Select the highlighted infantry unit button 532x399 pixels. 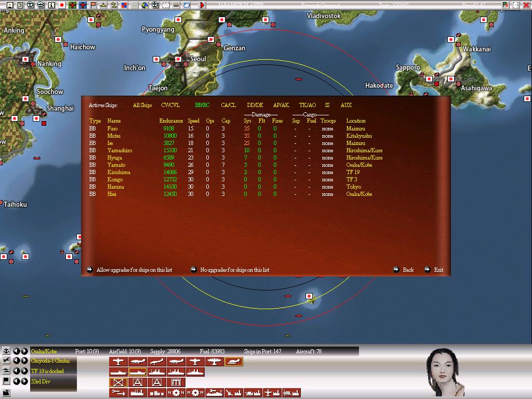point(118,383)
